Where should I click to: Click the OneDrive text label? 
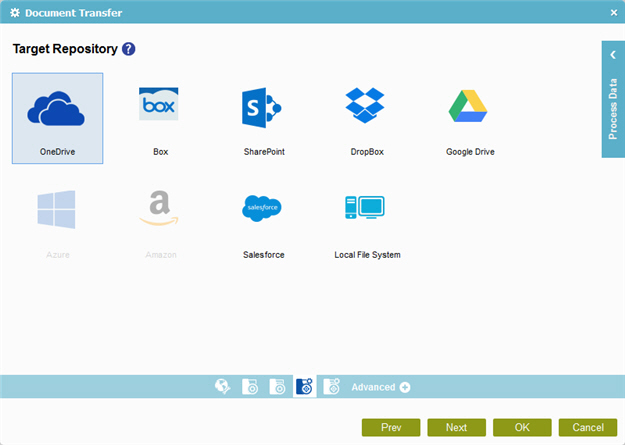57,152
